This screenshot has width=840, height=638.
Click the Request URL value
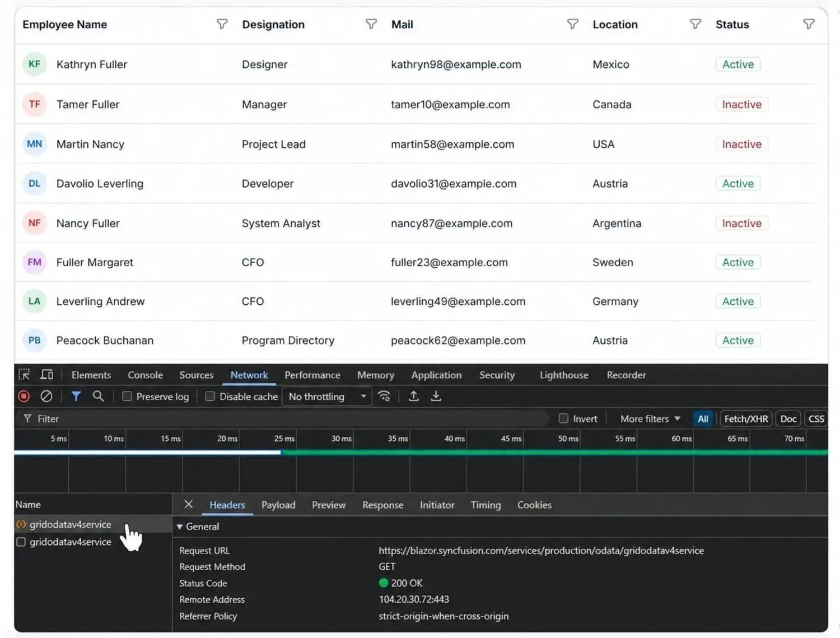(x=541, y=551)
